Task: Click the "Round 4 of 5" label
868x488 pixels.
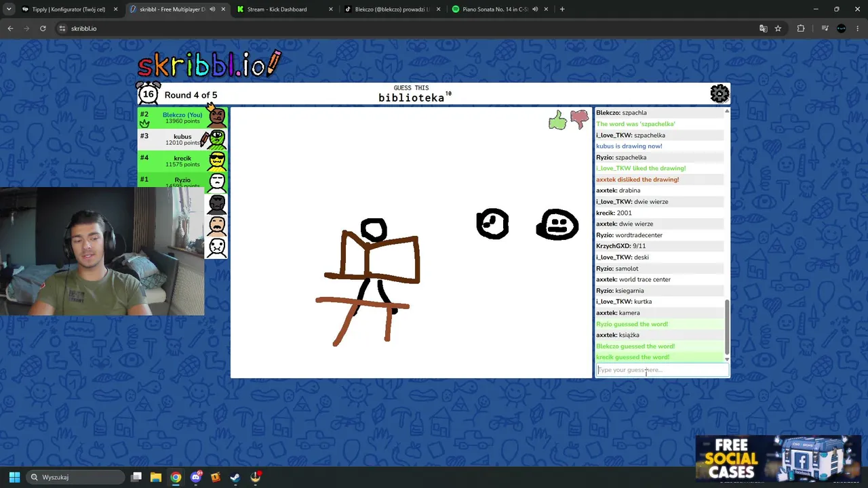Action: click(x=191, y=95)
